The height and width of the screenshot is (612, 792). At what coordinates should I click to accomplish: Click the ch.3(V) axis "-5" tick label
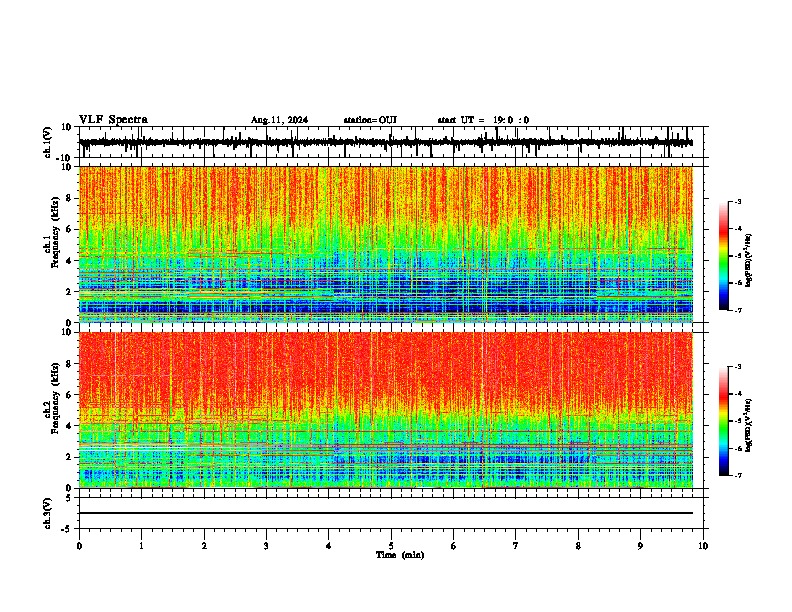pos(67,529)
